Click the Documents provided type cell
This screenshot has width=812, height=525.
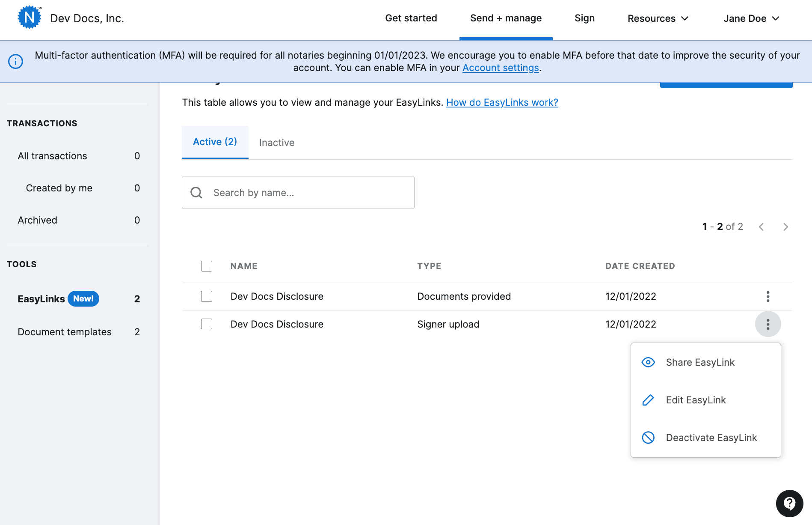[x=464, y=296]
